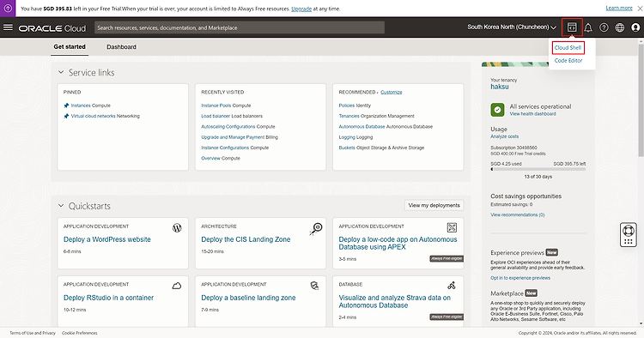Screen dimensions: 644x338
Task: Open the notifications bell icon
Action: [588, 27]
